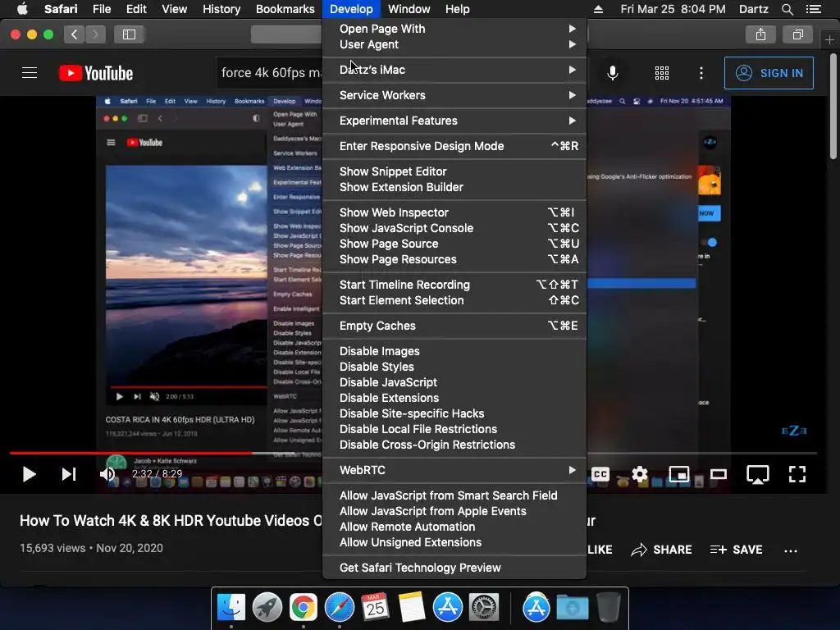Open Safari compass icon in Dock
Image resolution: width=840 pixels, height=630 pixels.
(339, 607)
